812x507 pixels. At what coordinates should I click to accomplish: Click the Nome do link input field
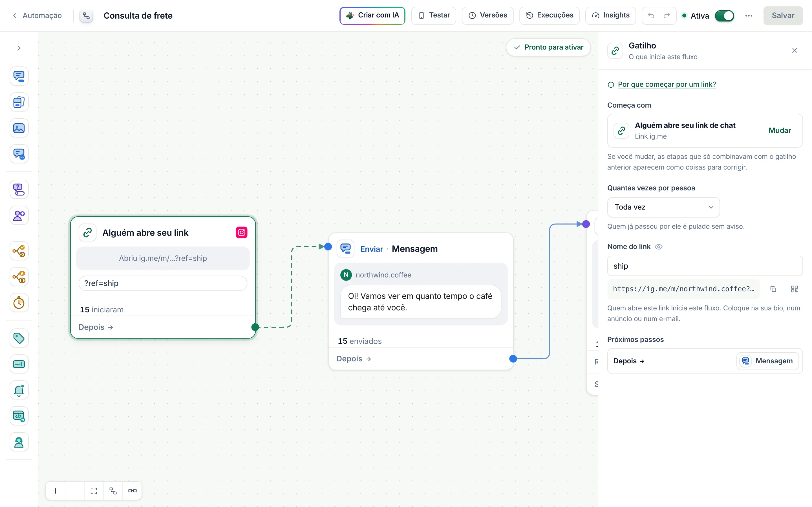pyautogui.click(x=705, y=266)
